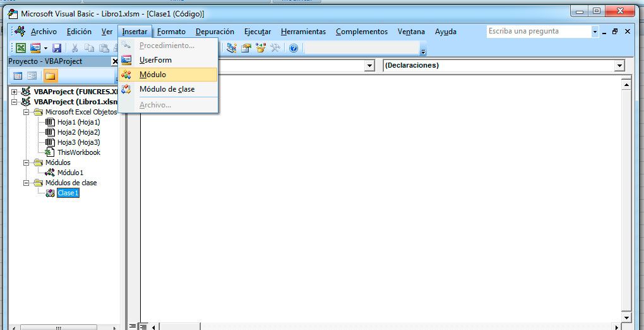Click the UserForm icon in Insertar menu
This screenshot has width=644, height=330.
click(126, 60)
